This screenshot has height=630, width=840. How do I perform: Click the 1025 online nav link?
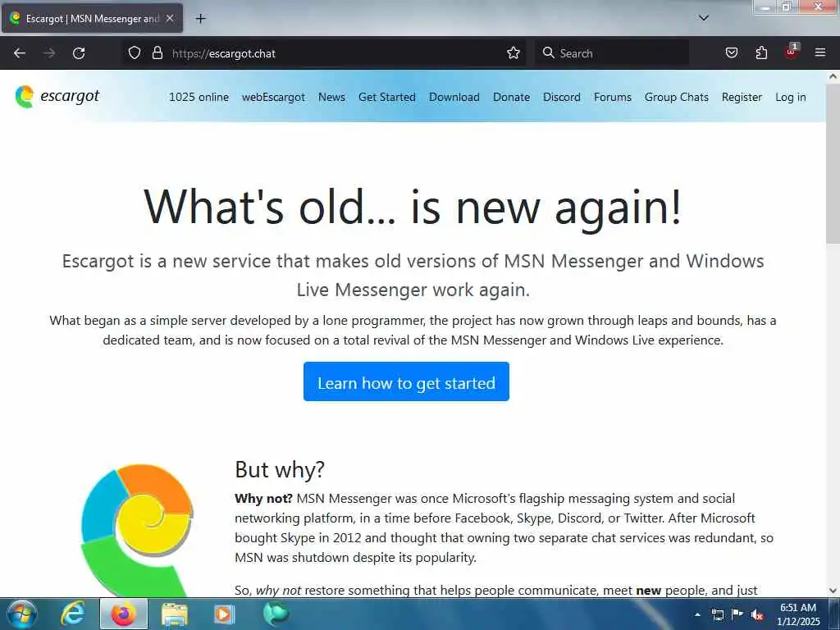pyautogui.click(x=199, y=97)
